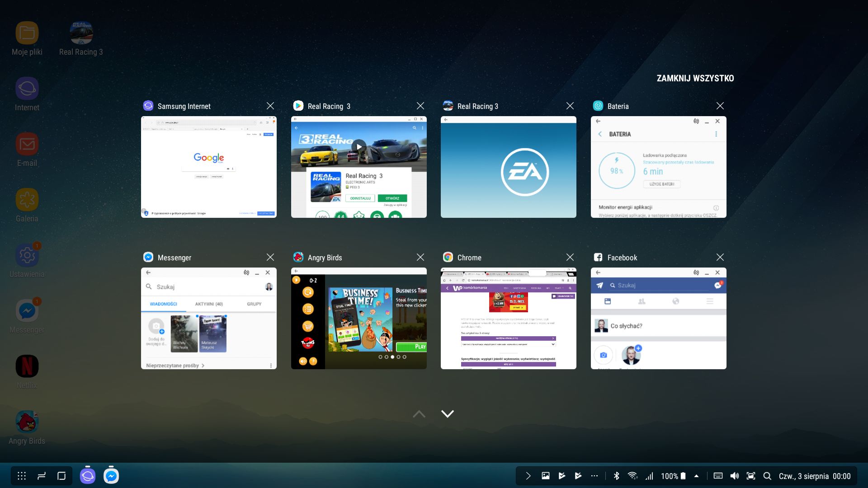The height and width of the screenshot is (488, 868).
Task: Click the Bluetooth status icon
Action: point(616,476)
